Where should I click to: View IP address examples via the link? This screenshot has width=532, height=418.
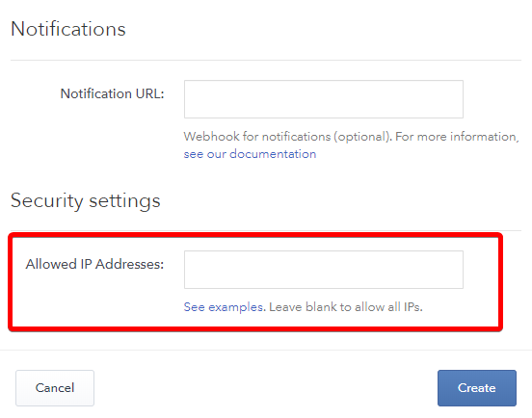click(224, 307)
